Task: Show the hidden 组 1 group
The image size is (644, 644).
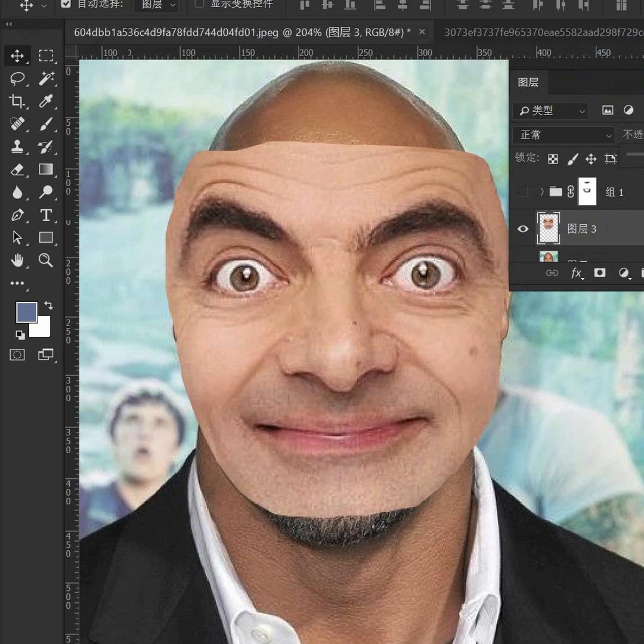Action: [523, 191]
